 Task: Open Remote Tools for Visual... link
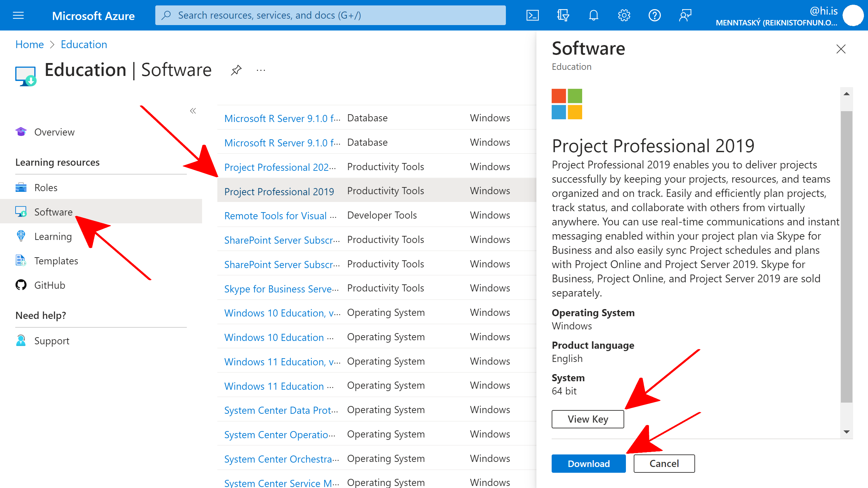tap(280, 216)
